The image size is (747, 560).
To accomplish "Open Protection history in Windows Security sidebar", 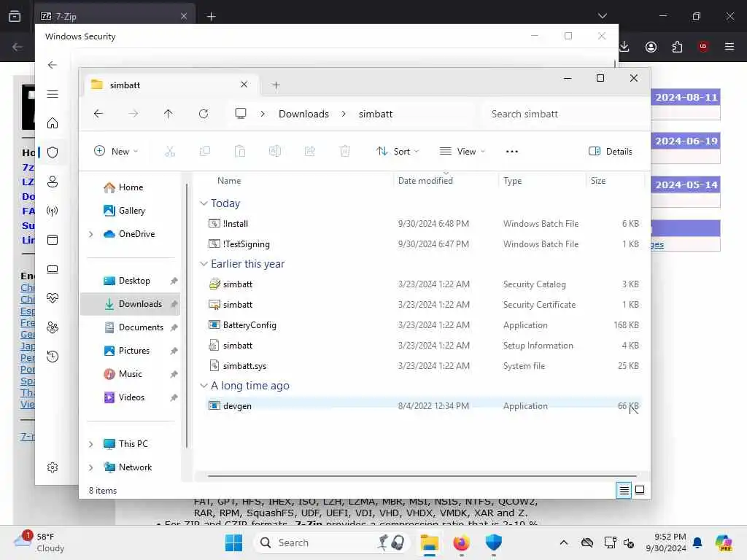I will pyautogui.click(x=53, y=356).
